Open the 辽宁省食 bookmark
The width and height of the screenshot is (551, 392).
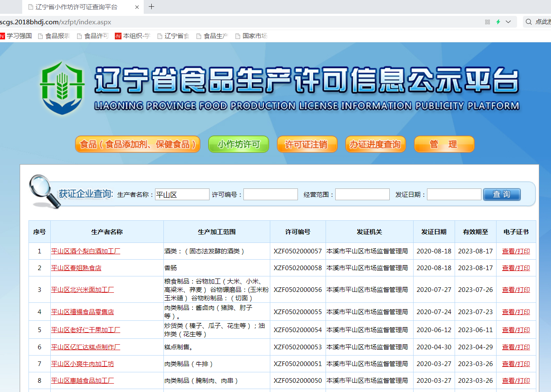pyautogui.click(x=173, y=36)
